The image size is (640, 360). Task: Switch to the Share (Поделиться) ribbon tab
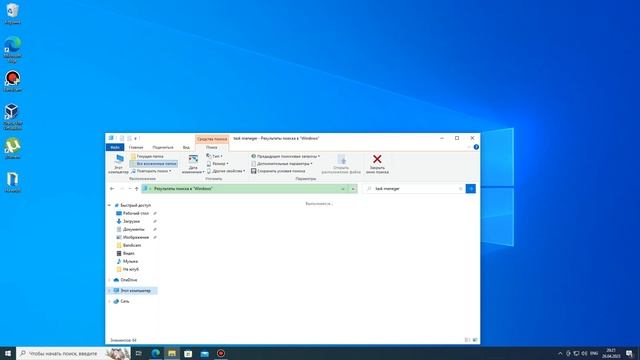click(x=163, y=147)
